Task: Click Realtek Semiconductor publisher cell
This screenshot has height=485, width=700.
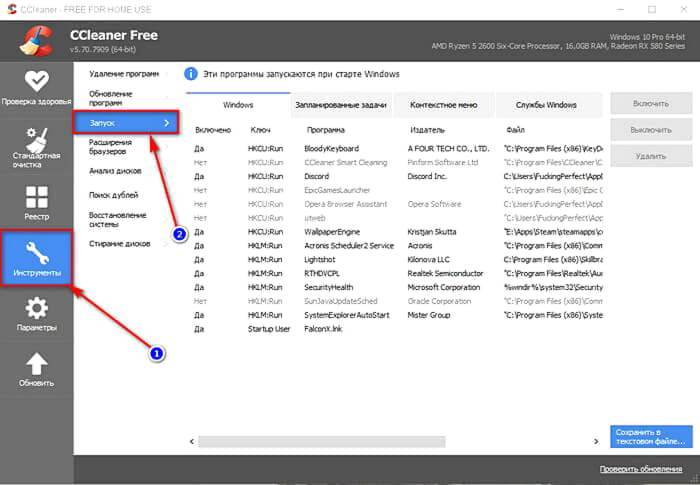Action: (445, 273)
